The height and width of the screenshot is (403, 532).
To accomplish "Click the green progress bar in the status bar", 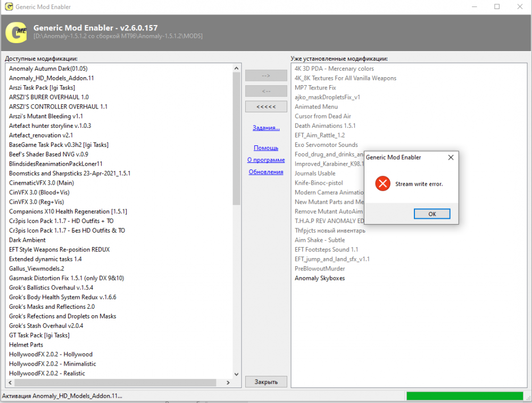I will tap(465, 396).
